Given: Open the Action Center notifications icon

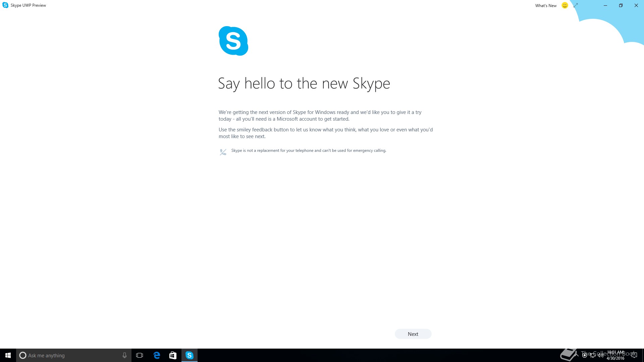Looking at the screenshot, I should pyautogui.click(x=634, y=355).
